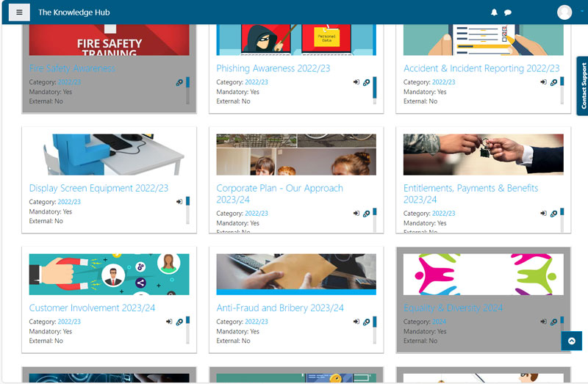This screenshot has width=588, height=384.
Task: Click the key handover image on Entitlements card
Action: click(x=484, y=155)
